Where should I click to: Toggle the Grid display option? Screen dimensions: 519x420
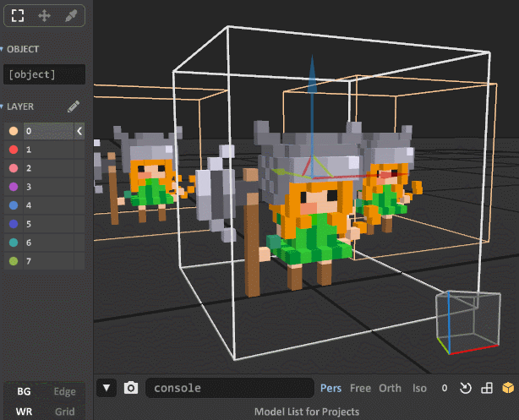coord(64,412)
